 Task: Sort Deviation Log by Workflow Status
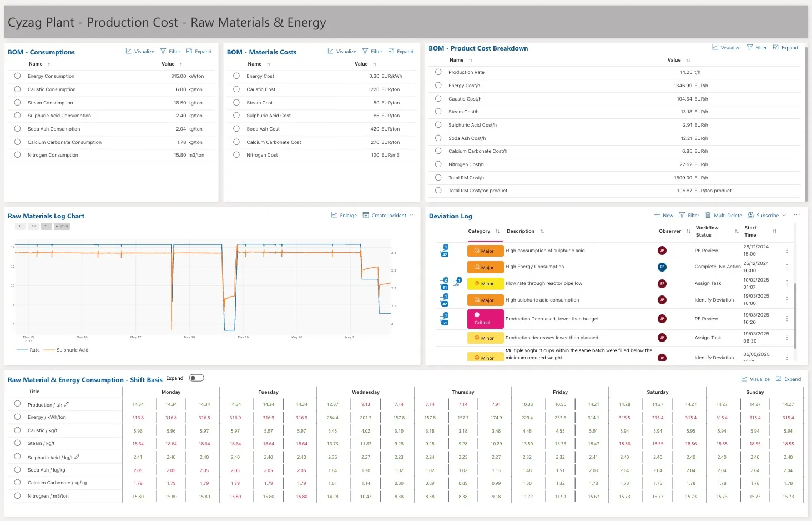click(737, 231)
